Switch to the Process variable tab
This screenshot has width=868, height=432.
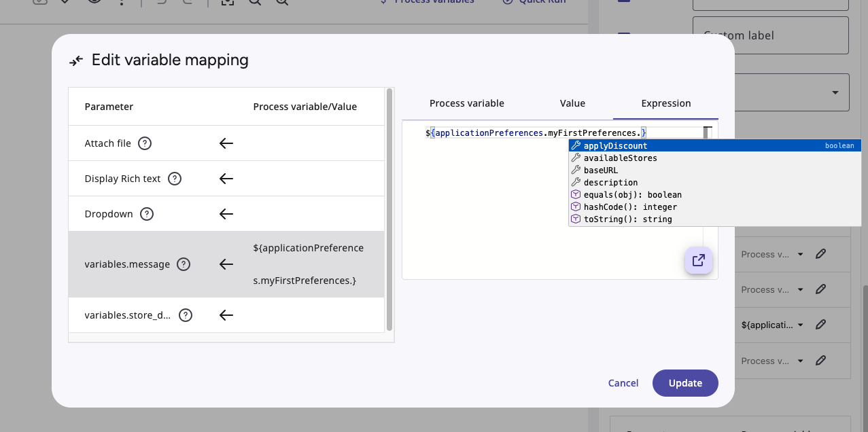tap(467, 103)
